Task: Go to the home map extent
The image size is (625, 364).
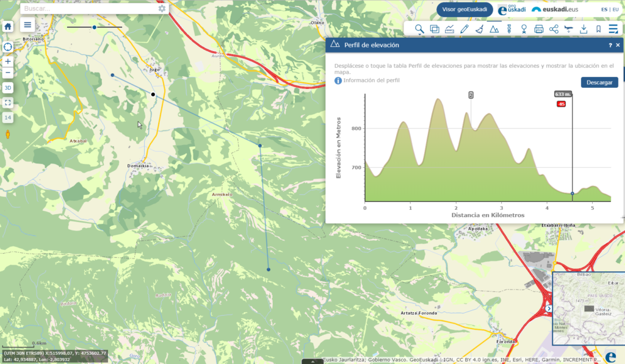Action: coord(7,27)
